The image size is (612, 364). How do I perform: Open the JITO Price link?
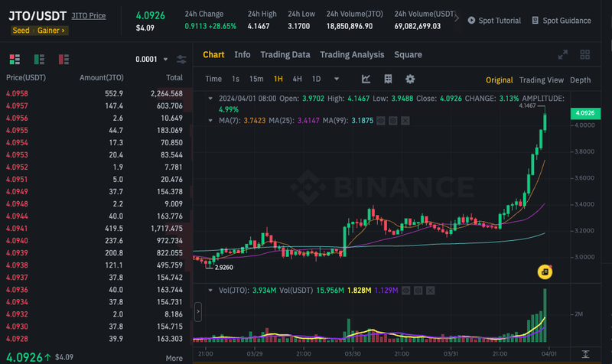click(89, 15)
